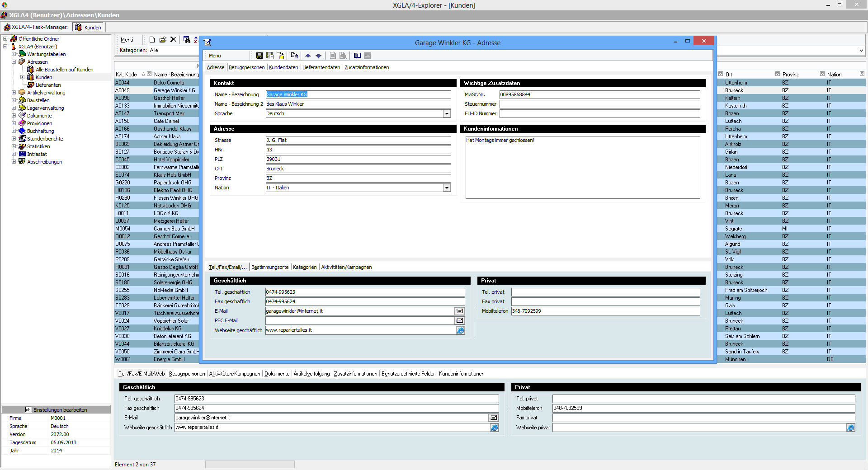Click the E-Mail send icon in address window
This screenshot has width=868, height=470.
(x=460, y=311)
